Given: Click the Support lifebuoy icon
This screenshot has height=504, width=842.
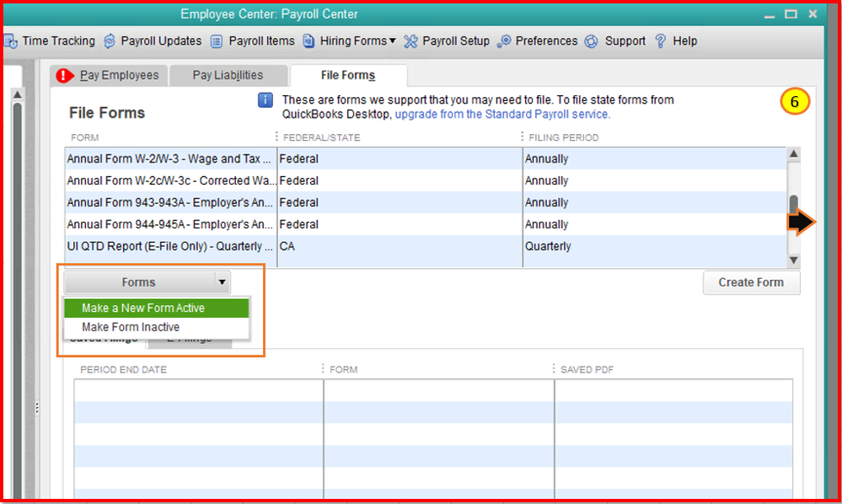Looking at the screenshot, I should click(591, 41).
